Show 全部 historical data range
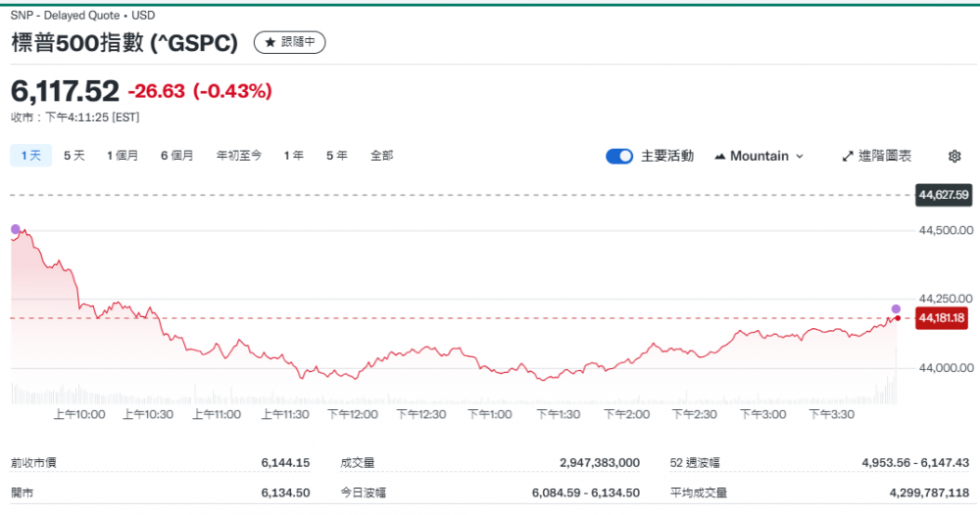 click(381, 156)
